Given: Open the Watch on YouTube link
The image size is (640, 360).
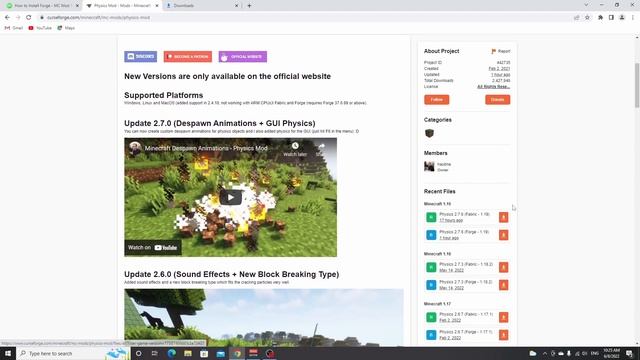Looking at the screenshot, I should [x=153, y=247].
